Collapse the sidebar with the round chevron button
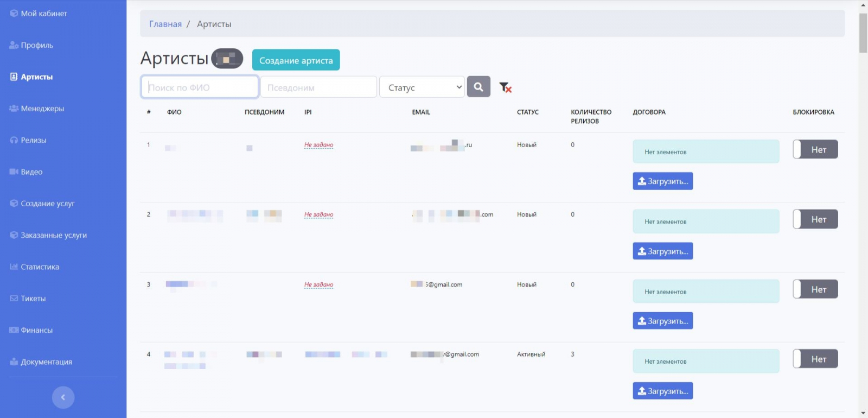Screen dimensions: 868x418 63,397
